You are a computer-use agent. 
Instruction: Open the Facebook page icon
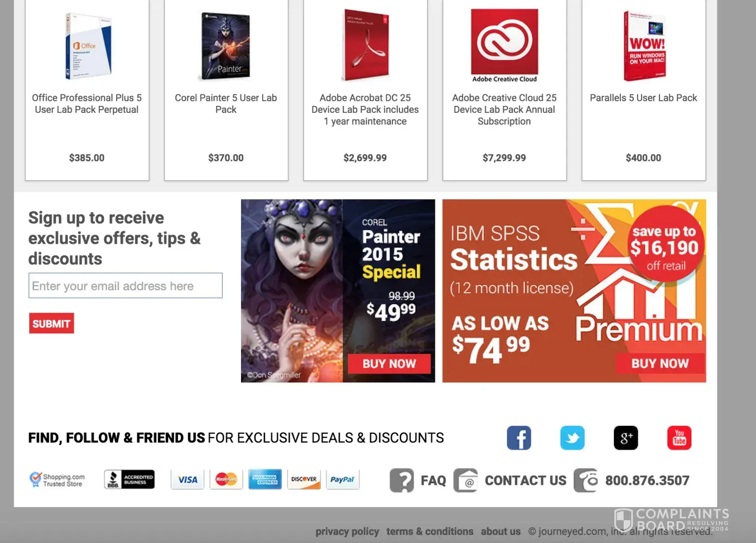519,438
